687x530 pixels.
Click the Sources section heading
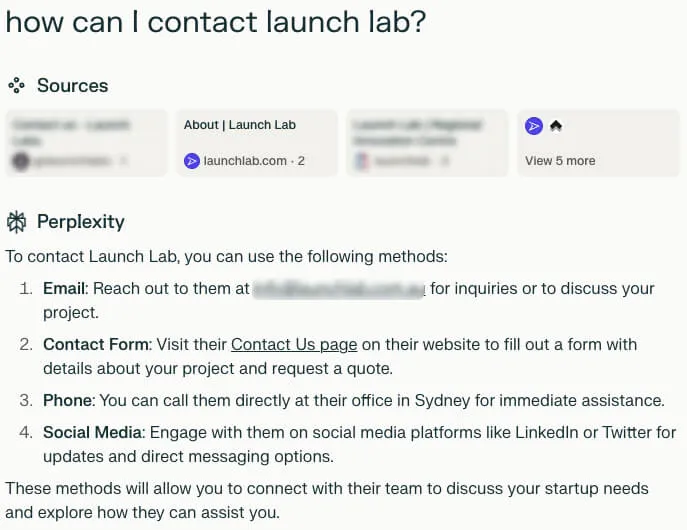coord(72,86)
